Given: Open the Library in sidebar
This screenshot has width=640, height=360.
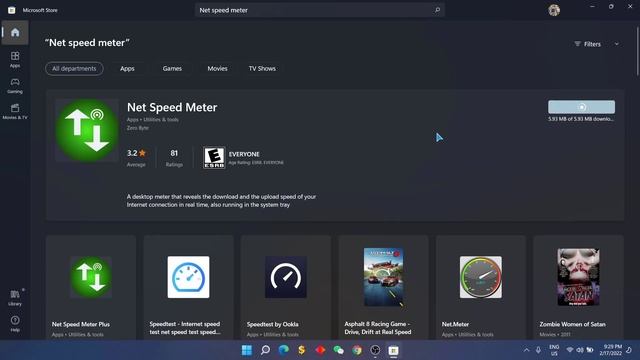Looking at the screenshot, I should coord(15,298).
